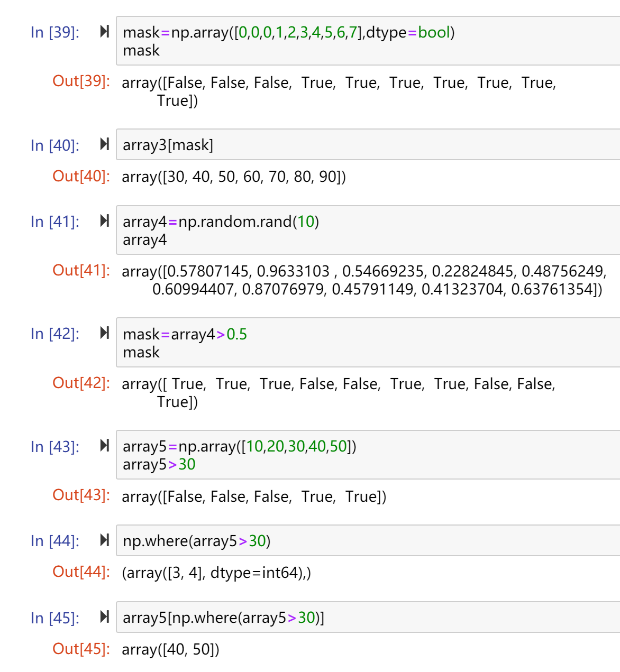620x672 pixels.
Task: Run cell In [45] via run icon
Action: click(105, 617)
